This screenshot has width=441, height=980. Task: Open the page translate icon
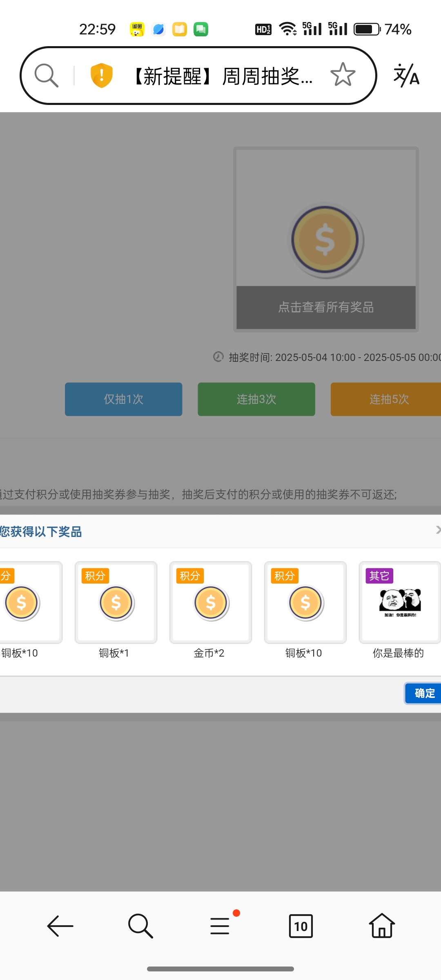pyautogui.click(x=406, y=76)
